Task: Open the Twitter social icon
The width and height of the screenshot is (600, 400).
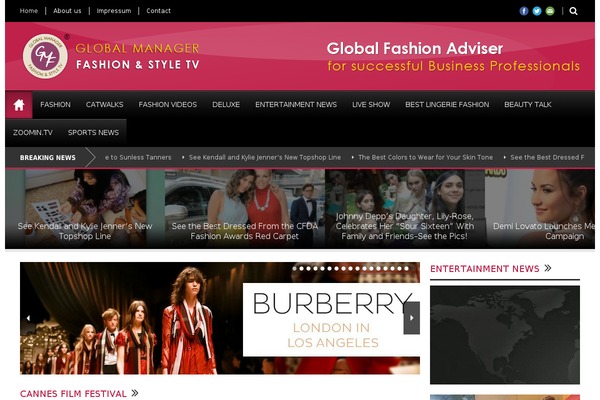Action: (x=536, y=11)
